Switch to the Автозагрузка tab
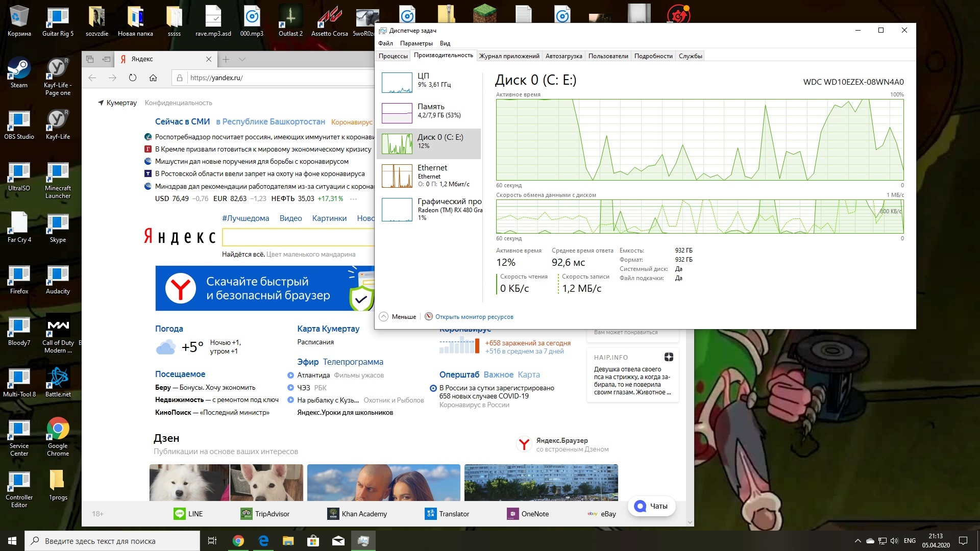 (563, 56)
